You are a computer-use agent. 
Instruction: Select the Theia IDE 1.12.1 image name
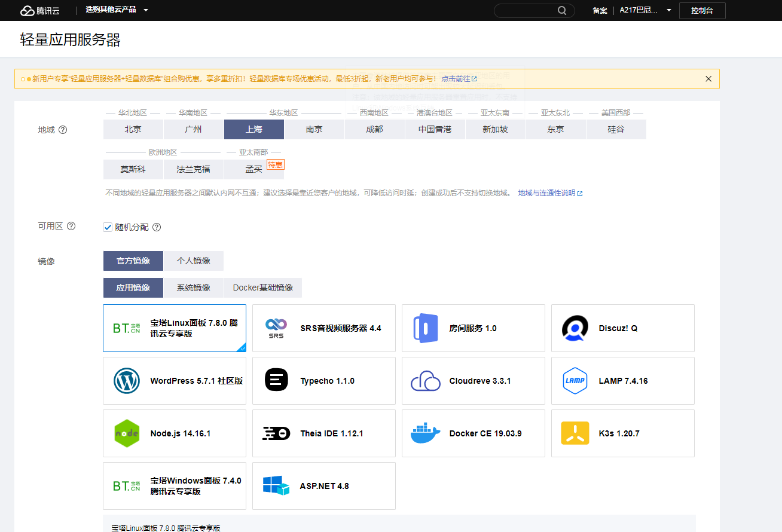(332, 433)
